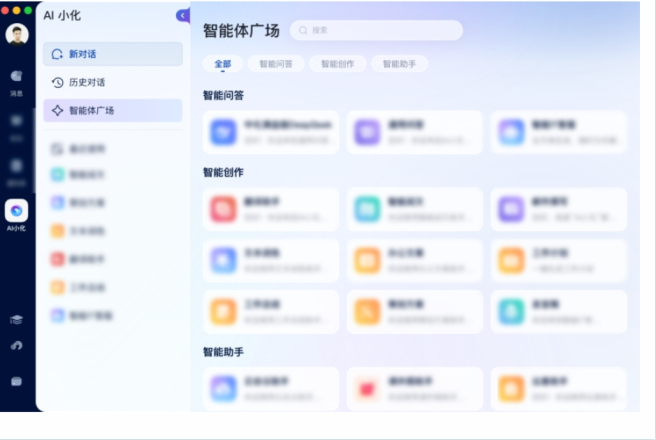Open the AI小化 icon in left dock
The image size is (656, 440).
pyautogui.click(x=17, y=212)
